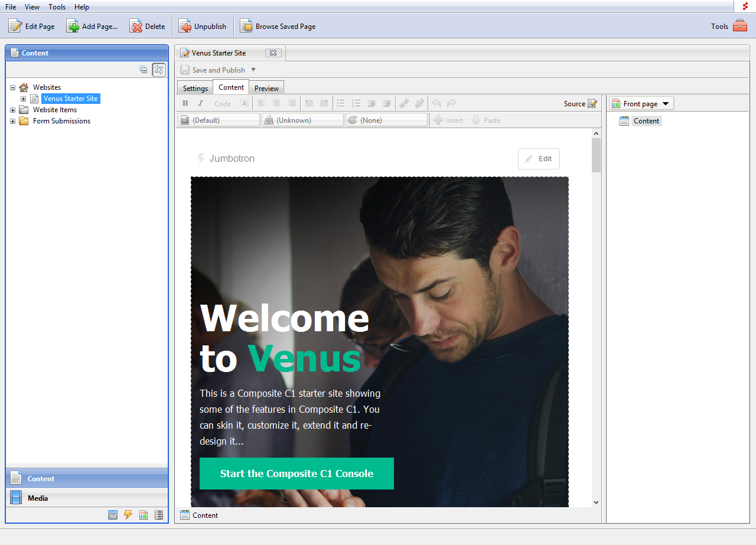Click the collapse all tree icon
This screenshot has height=545, width=756.
coord(143,70)
